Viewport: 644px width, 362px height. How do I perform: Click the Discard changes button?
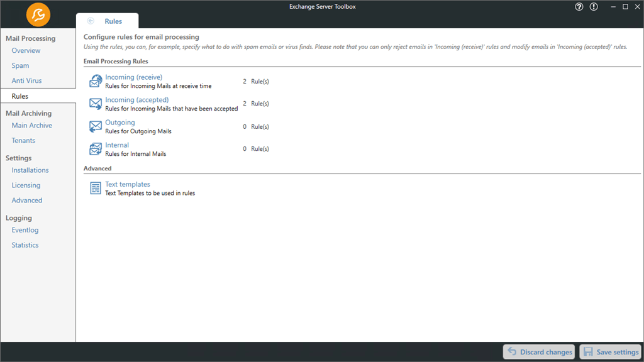(x=539, y=352)
